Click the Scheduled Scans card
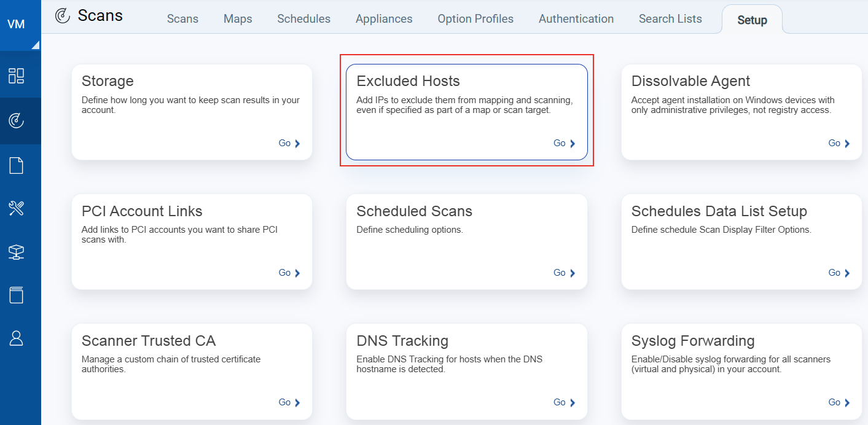The image size is (868, 425). pos(466,241)
